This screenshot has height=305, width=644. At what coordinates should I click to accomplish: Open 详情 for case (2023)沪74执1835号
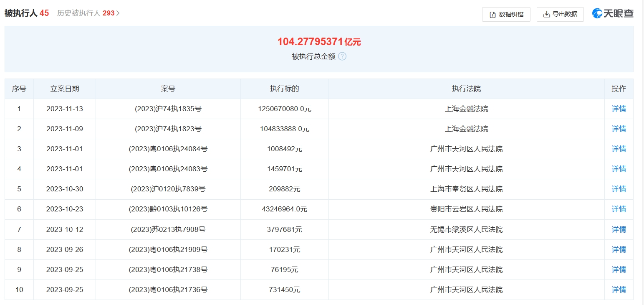click(x=619, y=109)
